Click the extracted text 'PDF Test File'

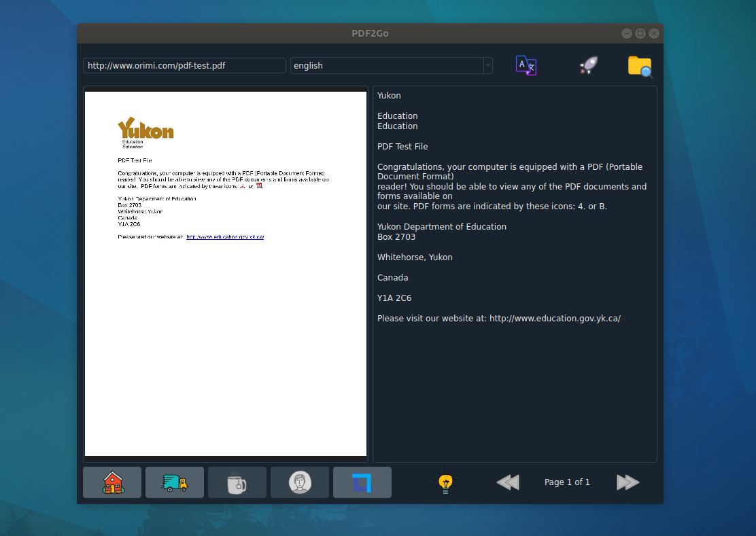point(402,147)
